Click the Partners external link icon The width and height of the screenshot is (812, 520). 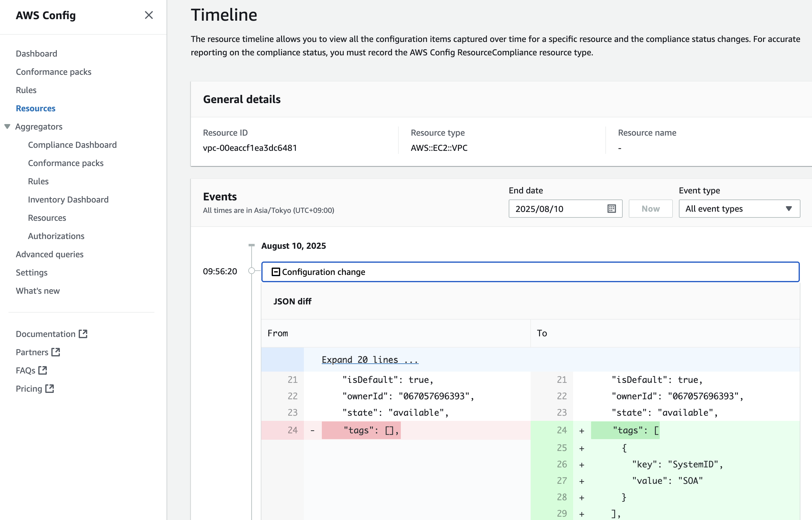56,352
